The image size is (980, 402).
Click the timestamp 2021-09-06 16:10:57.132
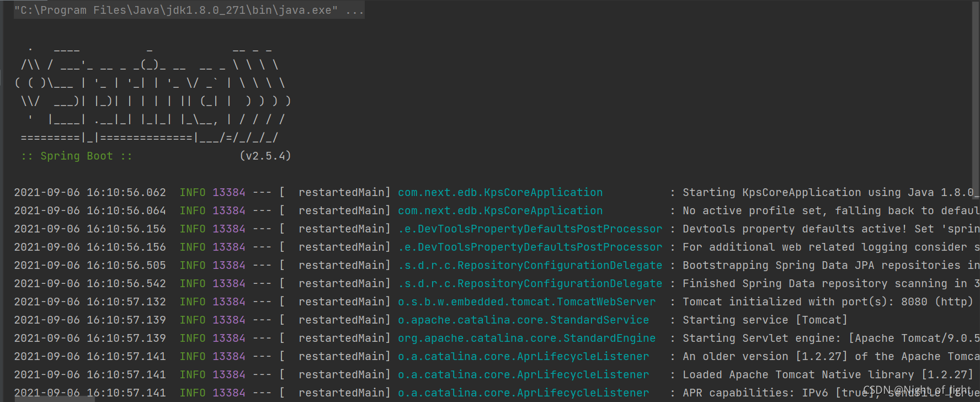coord(90,301)
